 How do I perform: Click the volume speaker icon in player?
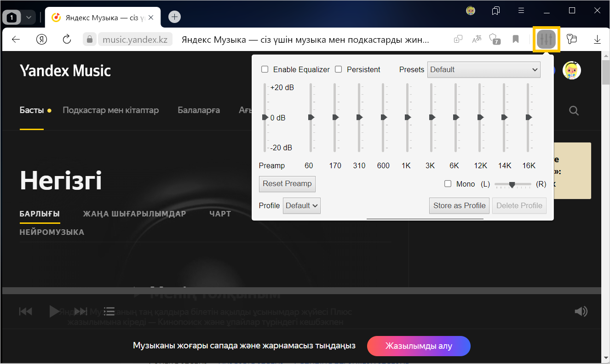pos(581,311)
